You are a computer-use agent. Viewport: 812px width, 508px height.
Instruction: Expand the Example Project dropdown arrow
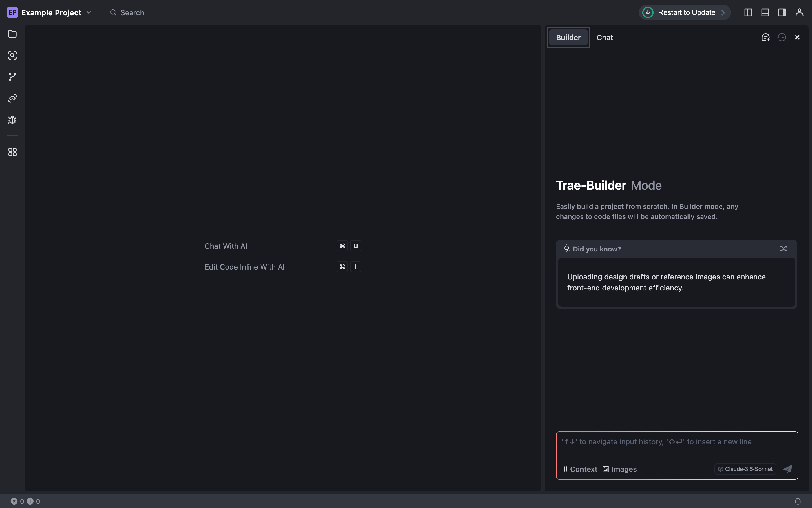tap(89, 12)
